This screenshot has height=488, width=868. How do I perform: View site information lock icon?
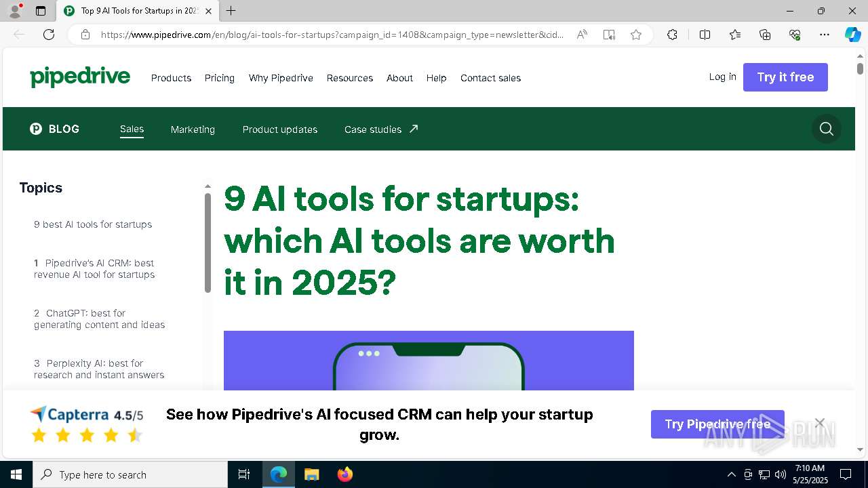[85, 35]
